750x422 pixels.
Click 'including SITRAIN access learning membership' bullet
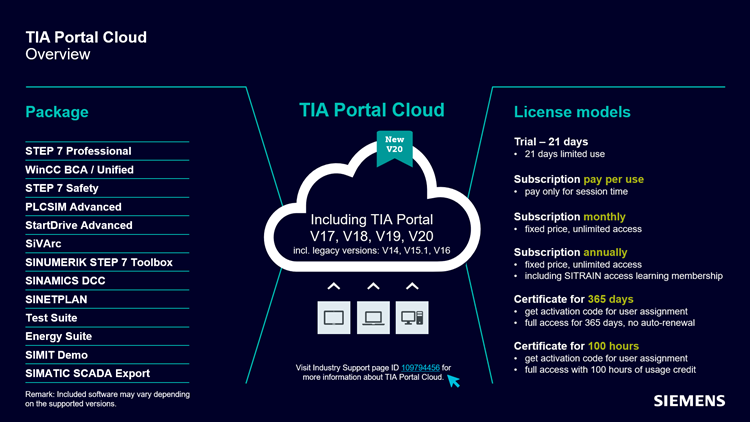click(x=623, y=276)
